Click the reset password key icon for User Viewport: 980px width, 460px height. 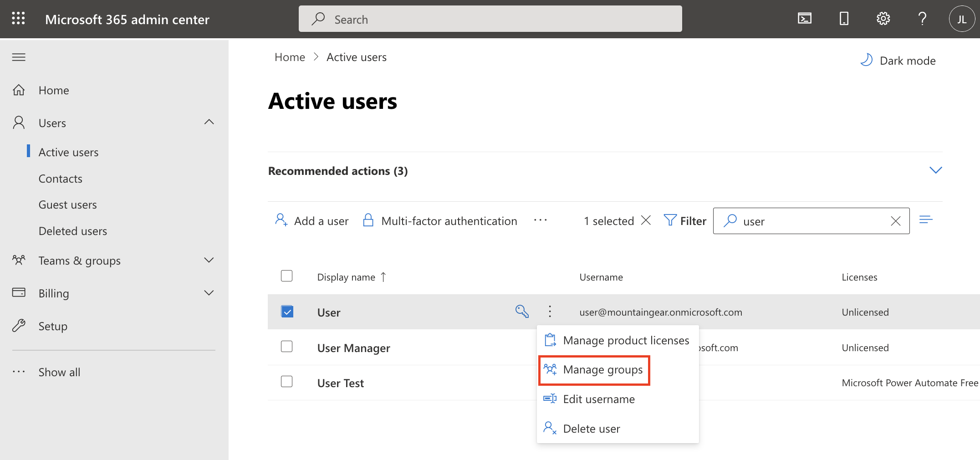click(x=522, y=312)
